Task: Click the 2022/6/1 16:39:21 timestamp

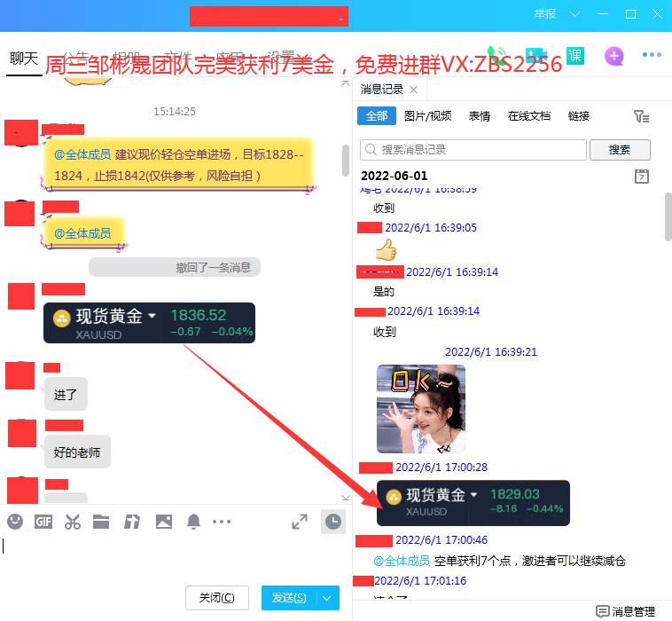Action: (x=491, y=352)
